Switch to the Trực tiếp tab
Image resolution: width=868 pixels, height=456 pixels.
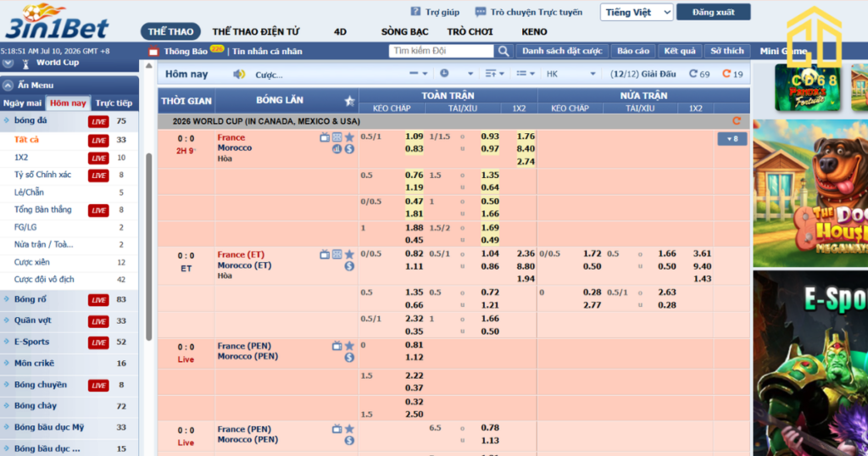pyautogui.click(x=114, y=103)
